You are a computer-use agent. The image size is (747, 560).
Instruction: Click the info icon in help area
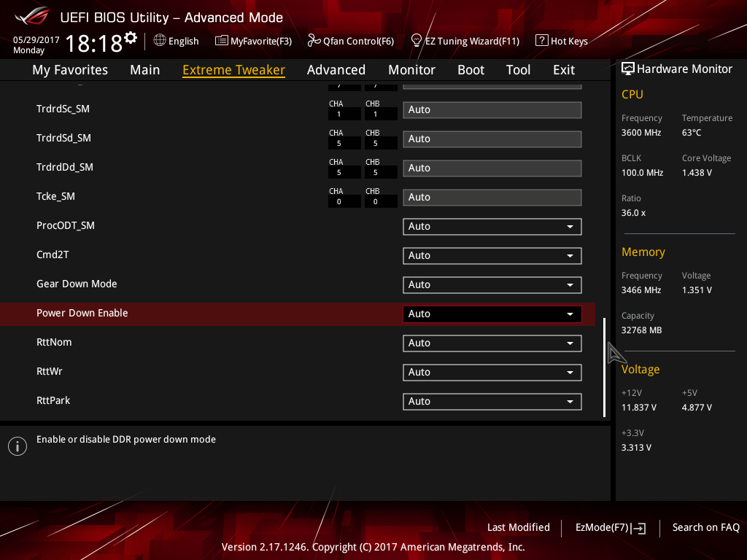click(17, 446)
